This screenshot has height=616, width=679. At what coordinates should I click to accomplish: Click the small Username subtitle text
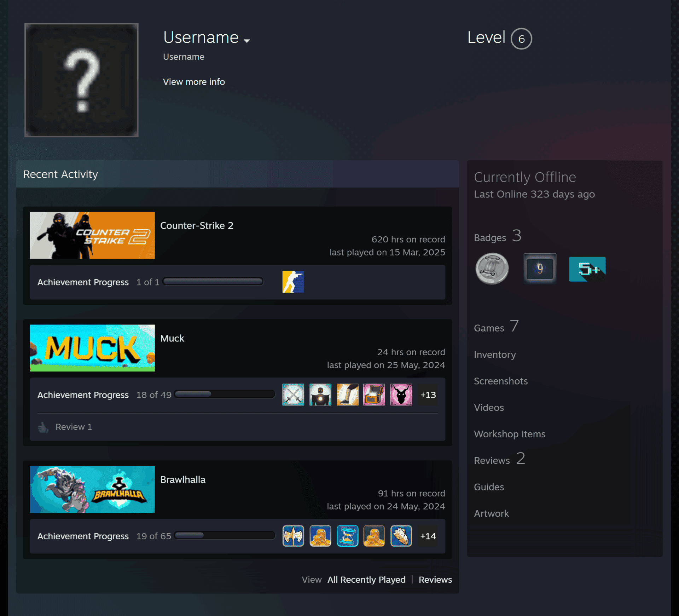coord(184,57)
